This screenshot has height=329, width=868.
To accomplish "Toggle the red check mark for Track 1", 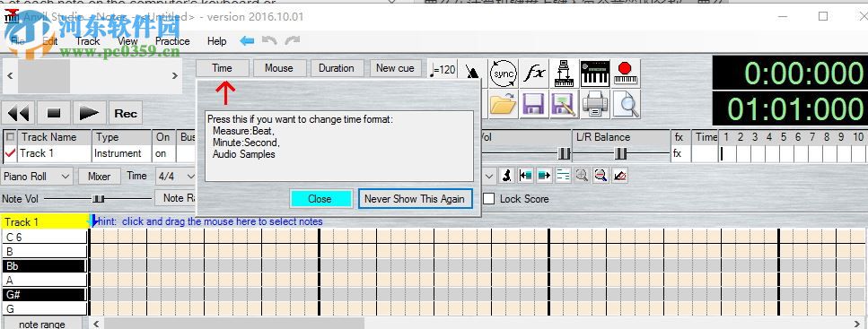I will [10, 153].
